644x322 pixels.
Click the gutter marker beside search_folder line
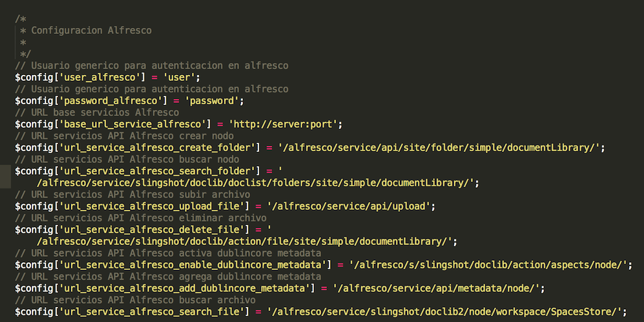pyautogui.click(x=5, y=177)
